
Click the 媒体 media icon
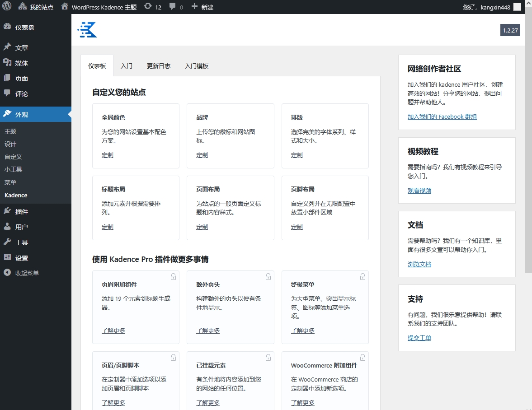click(7, 62)
